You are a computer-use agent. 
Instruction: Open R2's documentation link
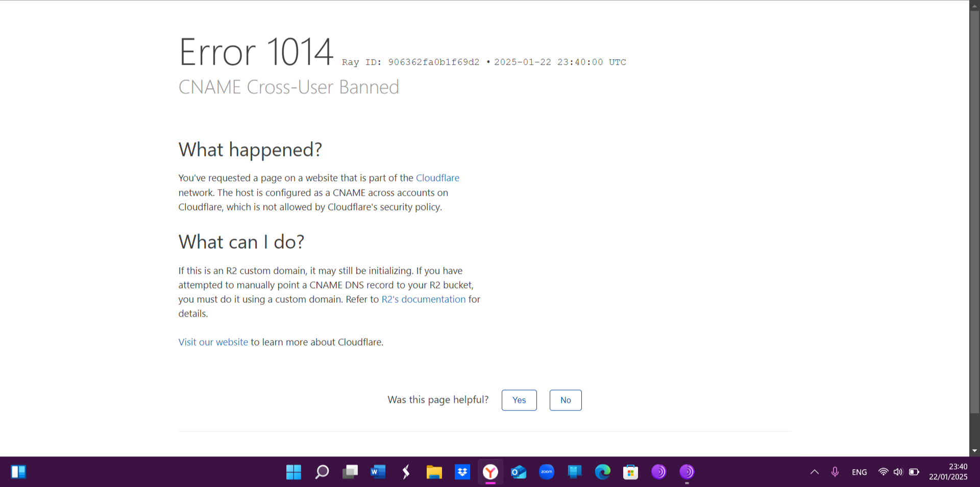pos(424,299)
